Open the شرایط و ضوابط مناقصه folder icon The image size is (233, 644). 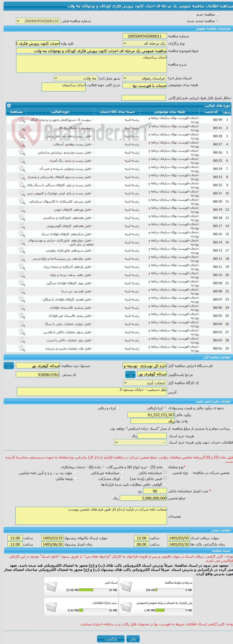tap(126, 587)
